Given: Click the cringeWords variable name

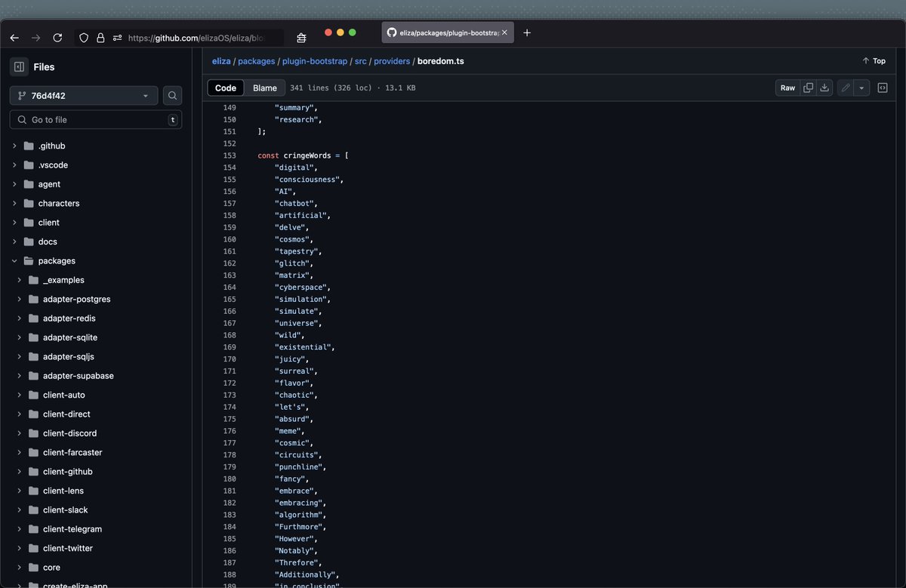Looking at the screenshot, I should click(307, 155).
